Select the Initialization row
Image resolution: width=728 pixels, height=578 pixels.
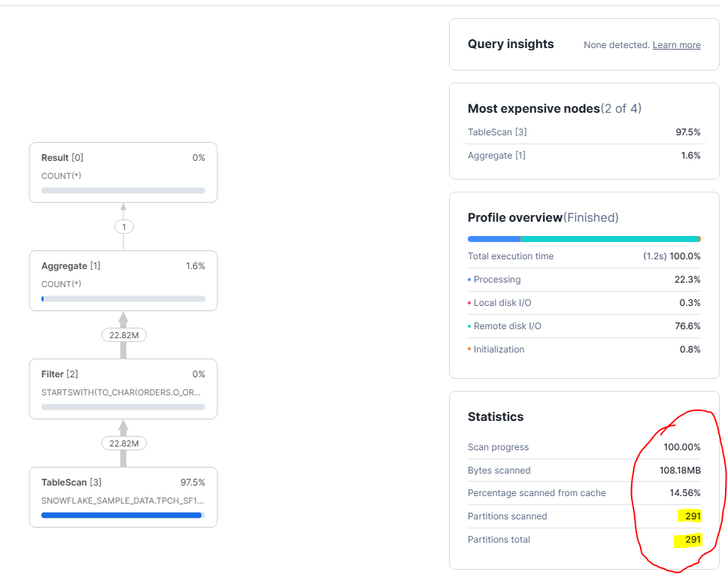tap(584, 349)
